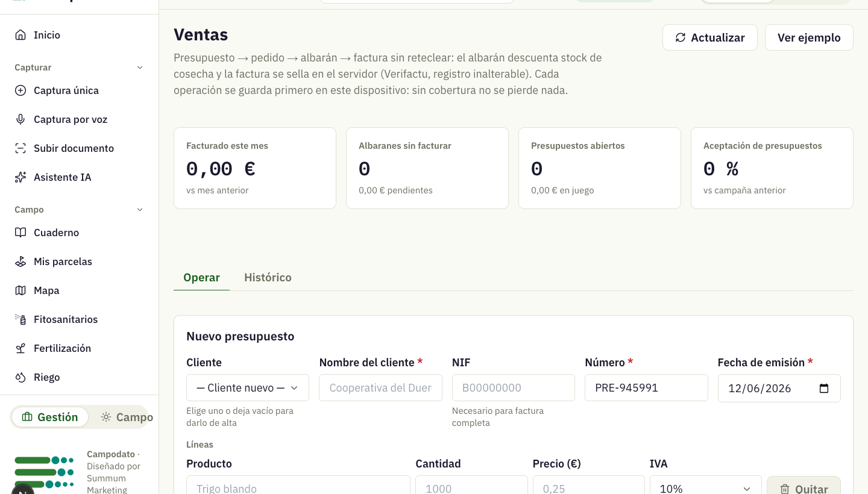Focus the Nombre del cliente field
This screenshot has width=868, height=494.
380,388
